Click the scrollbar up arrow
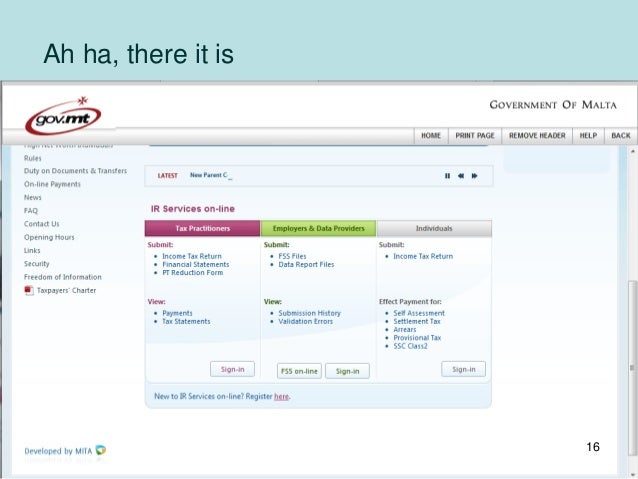The height and width of the screenshot is (479, 638). pos(632,151)
